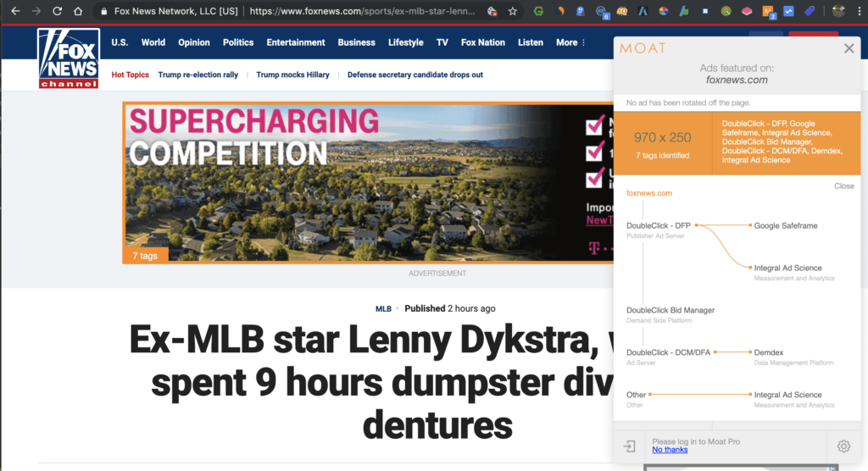
Task: Select DoubleClick - DCM/DFA node
Action: (x=668, y=352)
